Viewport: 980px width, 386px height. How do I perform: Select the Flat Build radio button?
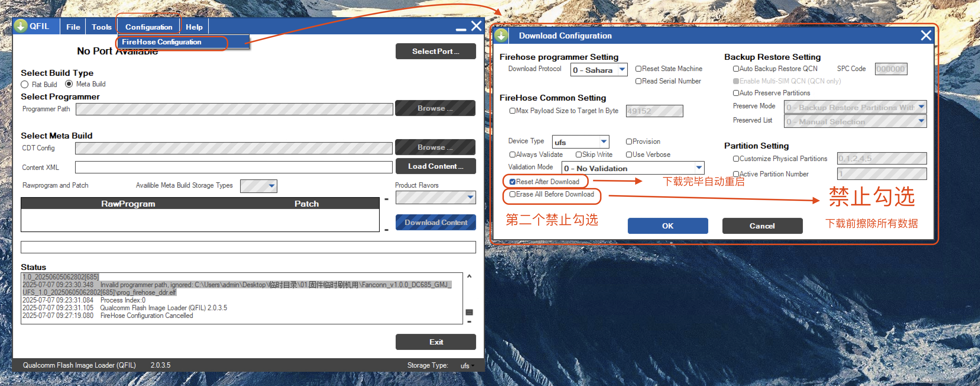coord(25,84)
